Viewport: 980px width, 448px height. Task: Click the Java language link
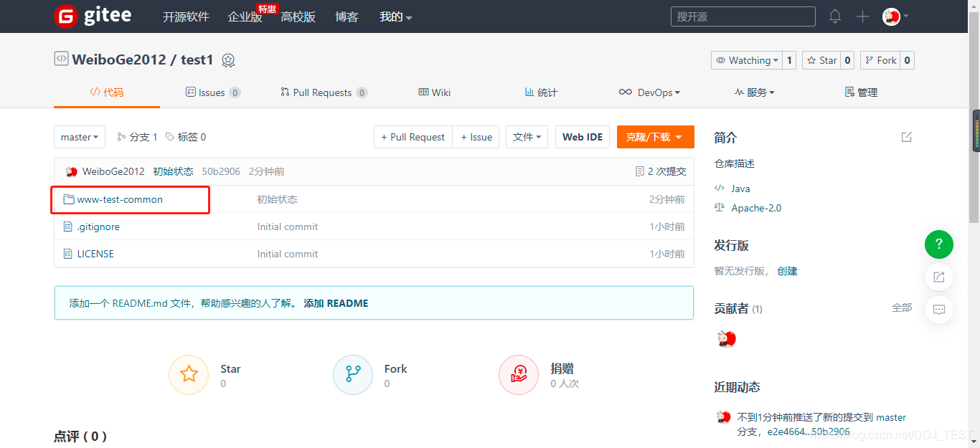coord(740,189)
